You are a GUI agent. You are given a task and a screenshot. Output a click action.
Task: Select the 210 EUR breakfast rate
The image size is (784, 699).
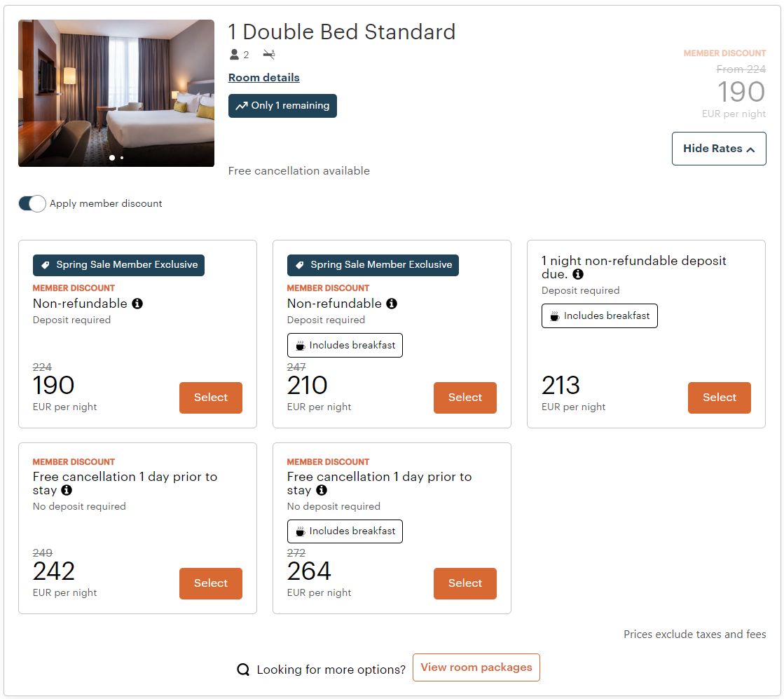point(465,398)
